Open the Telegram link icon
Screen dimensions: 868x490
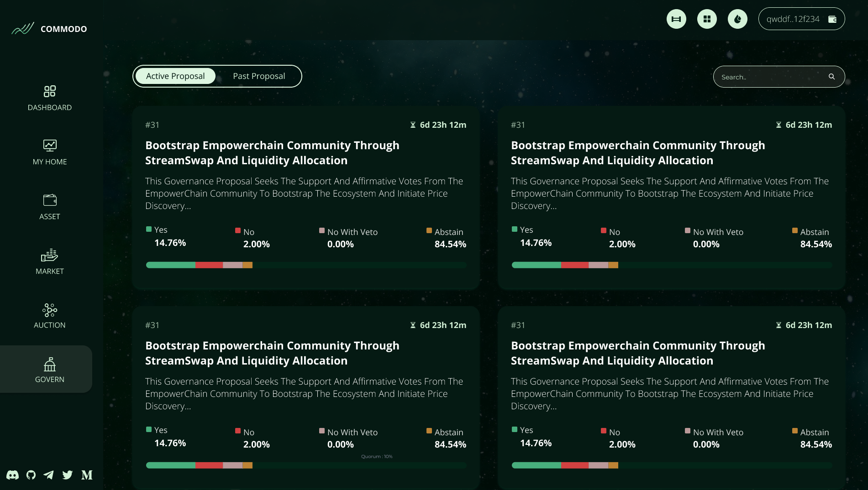[49, 475]
